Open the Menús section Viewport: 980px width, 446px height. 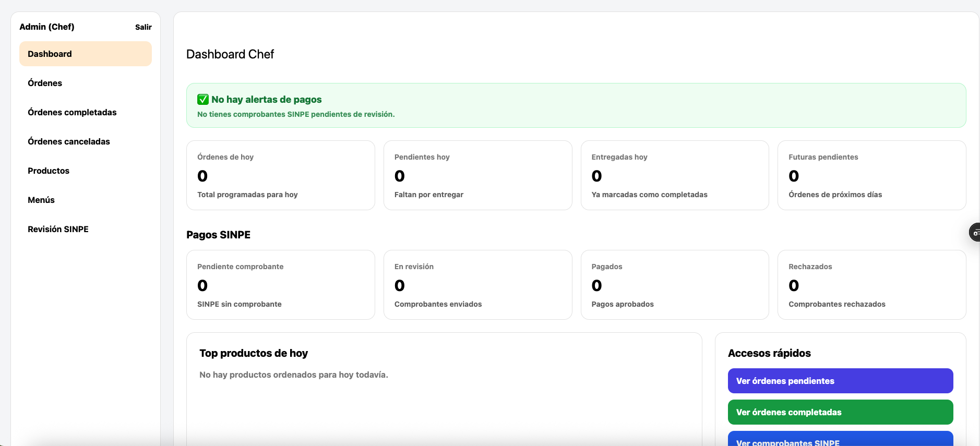(41, 200)
